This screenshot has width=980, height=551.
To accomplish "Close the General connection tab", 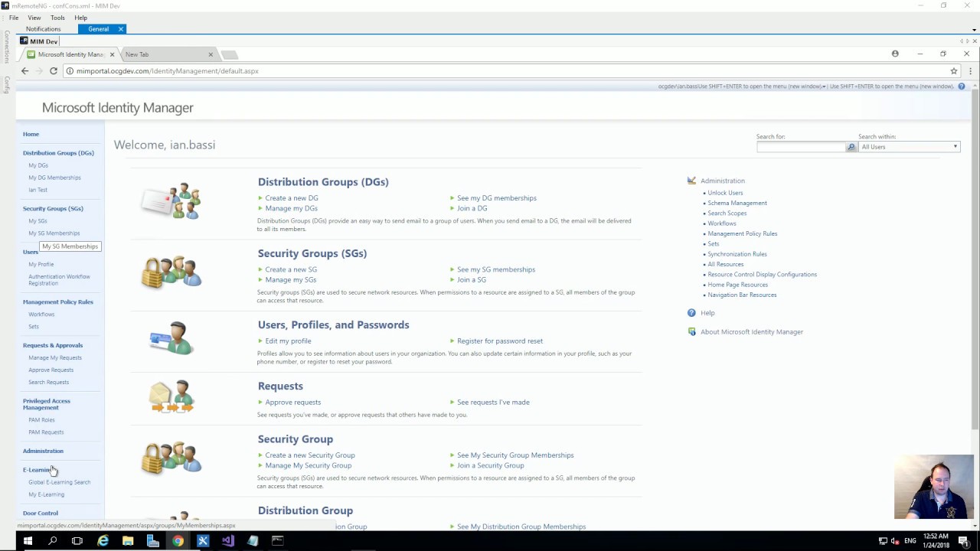I will tap(120, 29).
